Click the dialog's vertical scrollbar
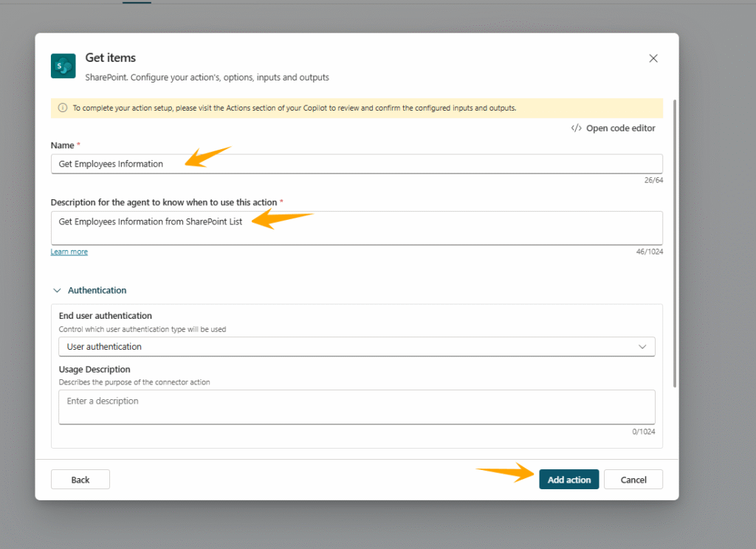Screen dimensions: 756x549 (676, 244)
